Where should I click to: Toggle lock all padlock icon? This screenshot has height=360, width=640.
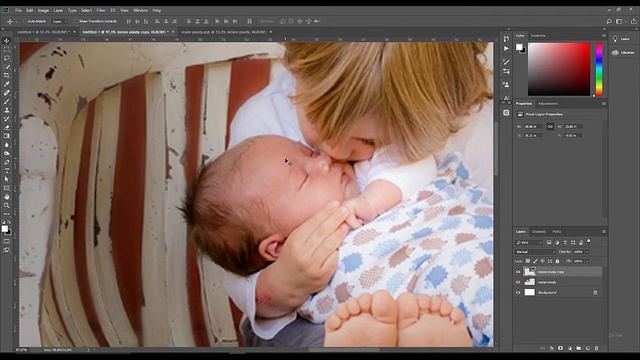(557, 261)
